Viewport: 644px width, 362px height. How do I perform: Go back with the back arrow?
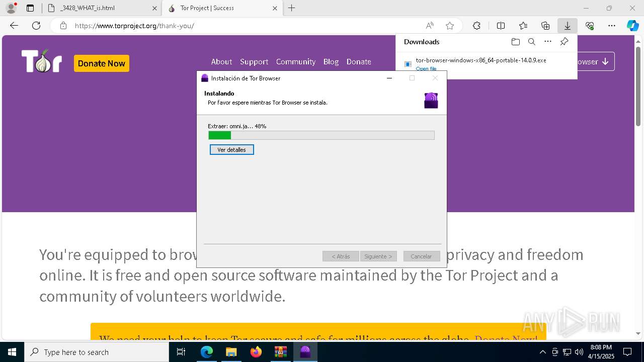point(14,26)
